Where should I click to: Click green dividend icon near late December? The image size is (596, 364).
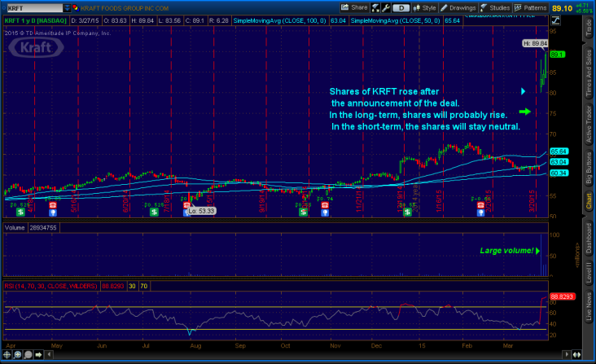pyautogui.click(x=407, y=212)
